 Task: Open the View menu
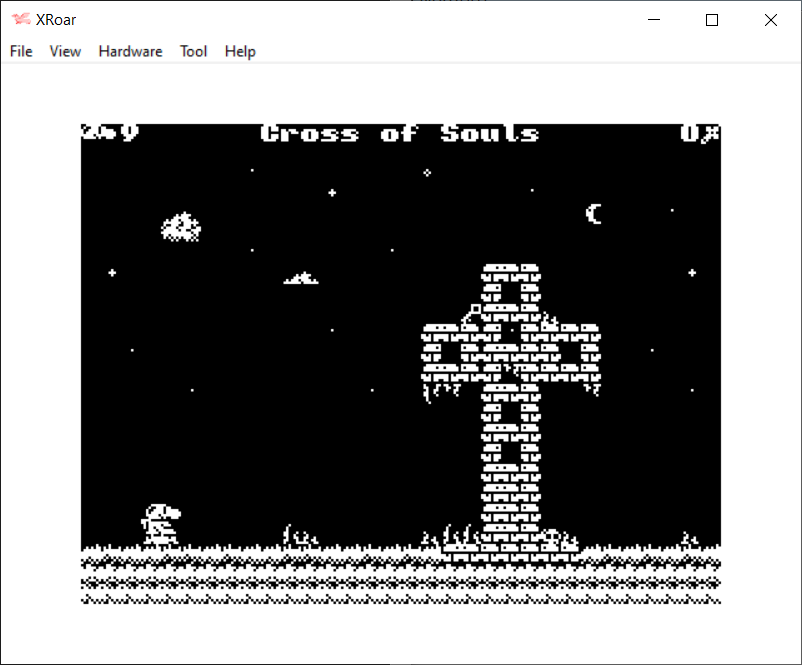pyautogui.click(x=65, y=51)
